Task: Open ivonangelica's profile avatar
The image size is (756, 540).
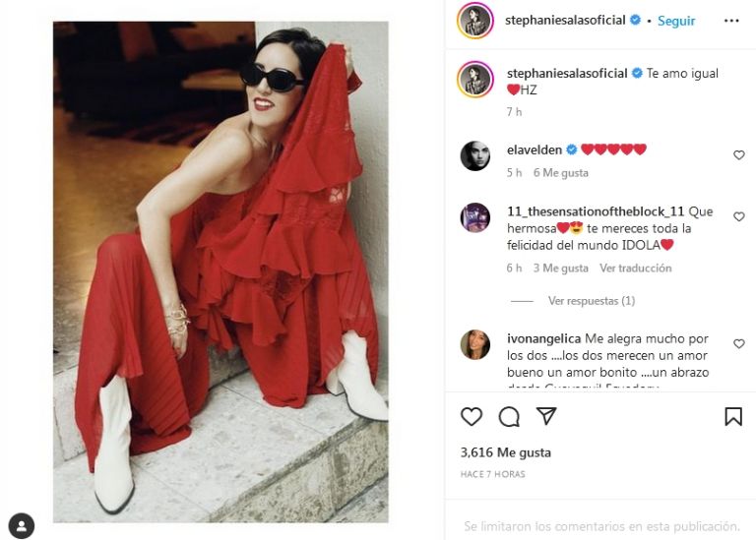Action: [474, 344]
